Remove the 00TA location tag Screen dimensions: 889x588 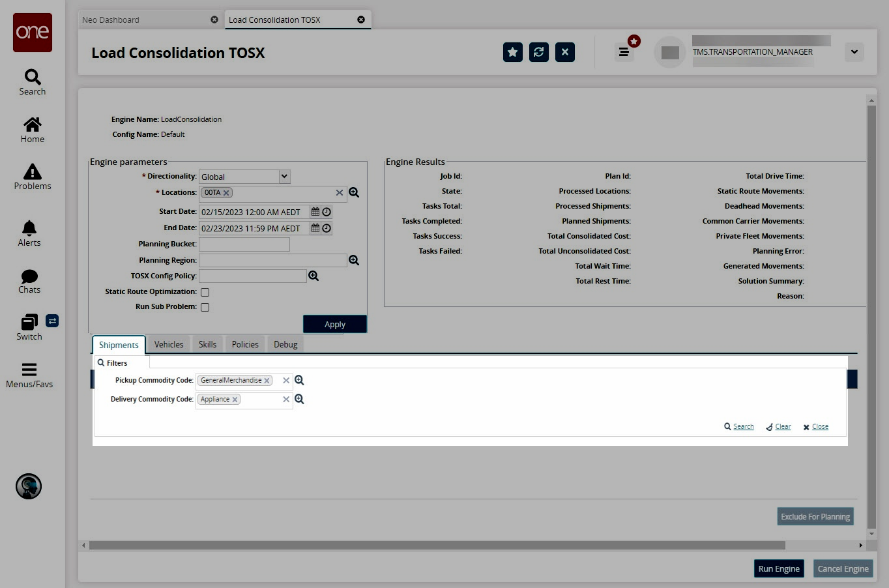coord(226,193)
